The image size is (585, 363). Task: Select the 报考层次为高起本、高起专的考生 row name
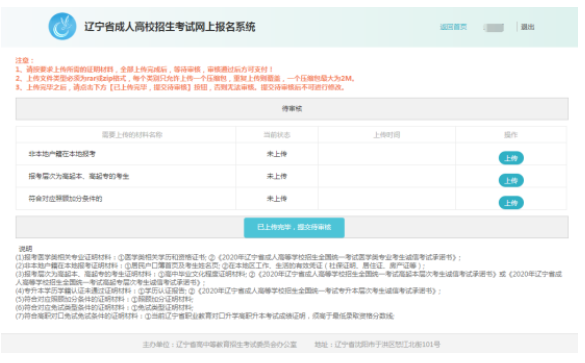pyautogui.click(x=79, y=176)
